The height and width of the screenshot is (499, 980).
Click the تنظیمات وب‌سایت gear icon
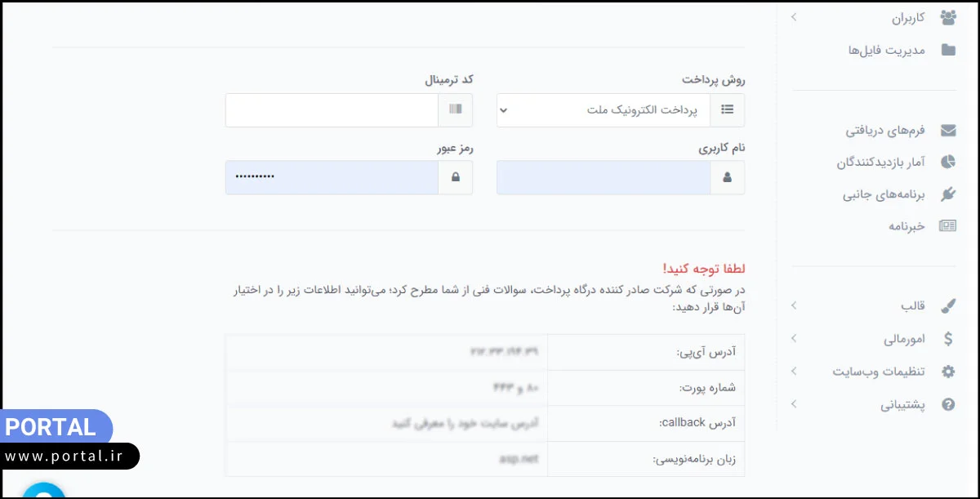click(x=947, y=371)
